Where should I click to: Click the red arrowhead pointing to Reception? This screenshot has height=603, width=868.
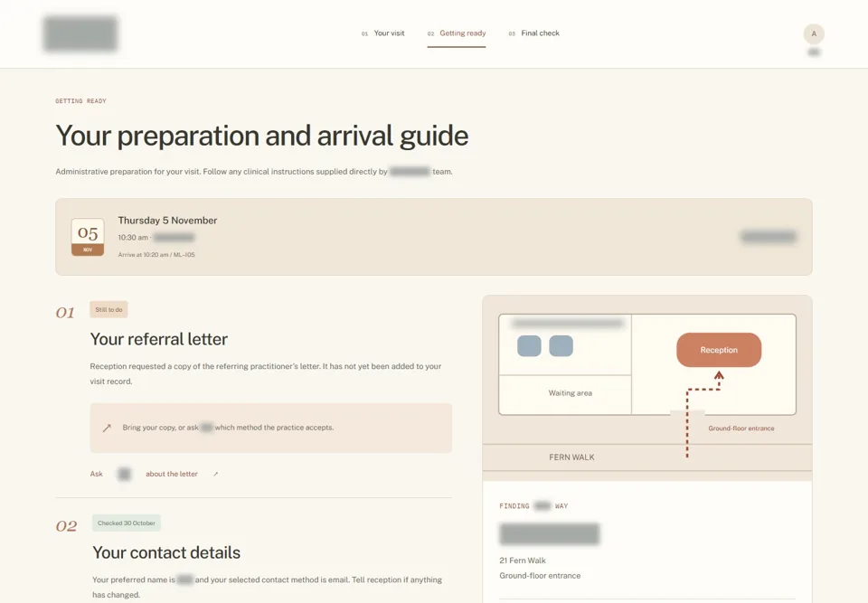[x=719, y=376]
